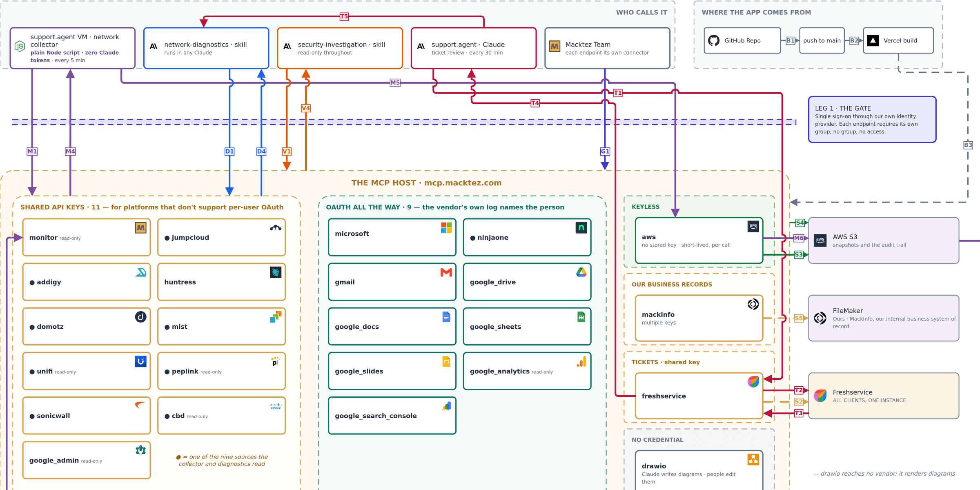
Task: Click the peplink logo icon
Action: point(276,361)
